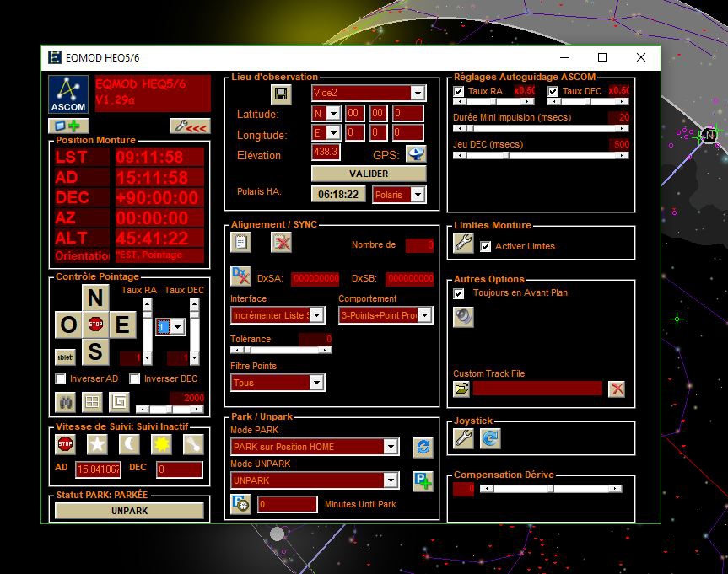Adjust the Compensation Dérive slider
The width and height of the screenshot is (728, 574).
click(x=551, y=489)
